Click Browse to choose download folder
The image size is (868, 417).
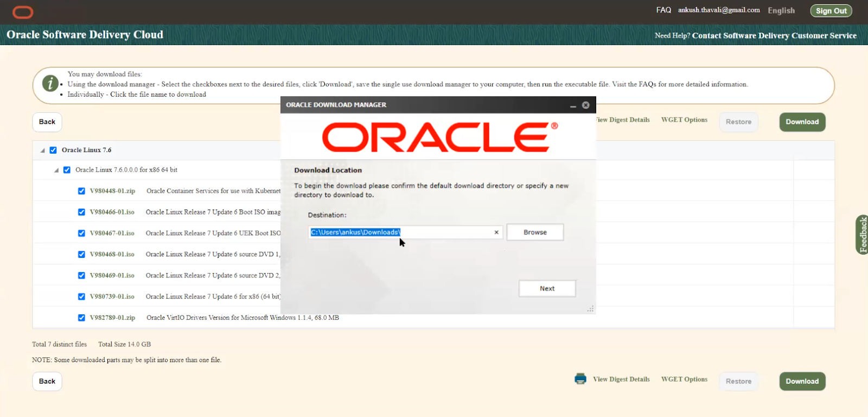point(535,232)
